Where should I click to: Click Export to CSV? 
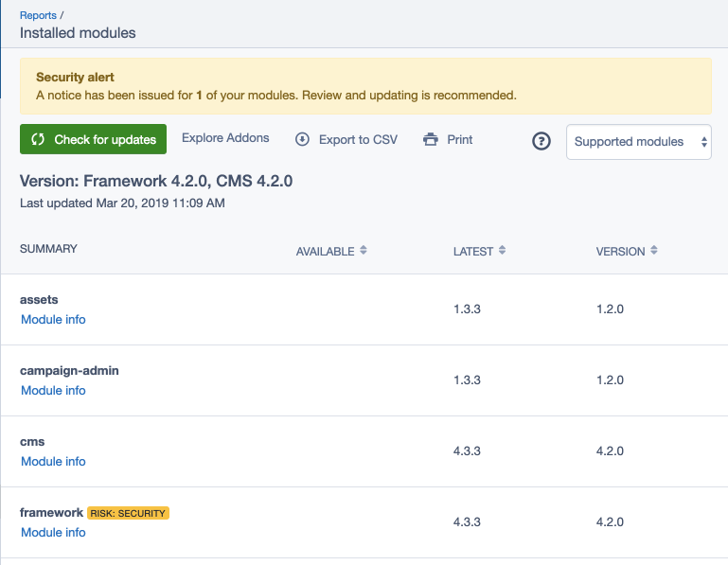358,139
